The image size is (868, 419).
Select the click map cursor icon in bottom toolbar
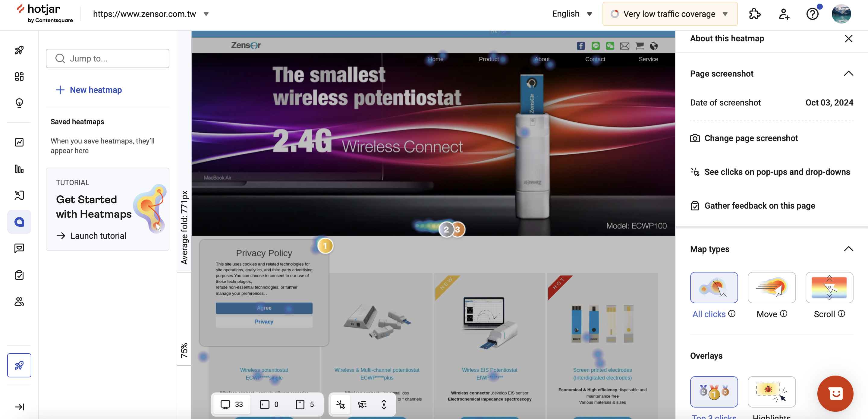(340, 404)
